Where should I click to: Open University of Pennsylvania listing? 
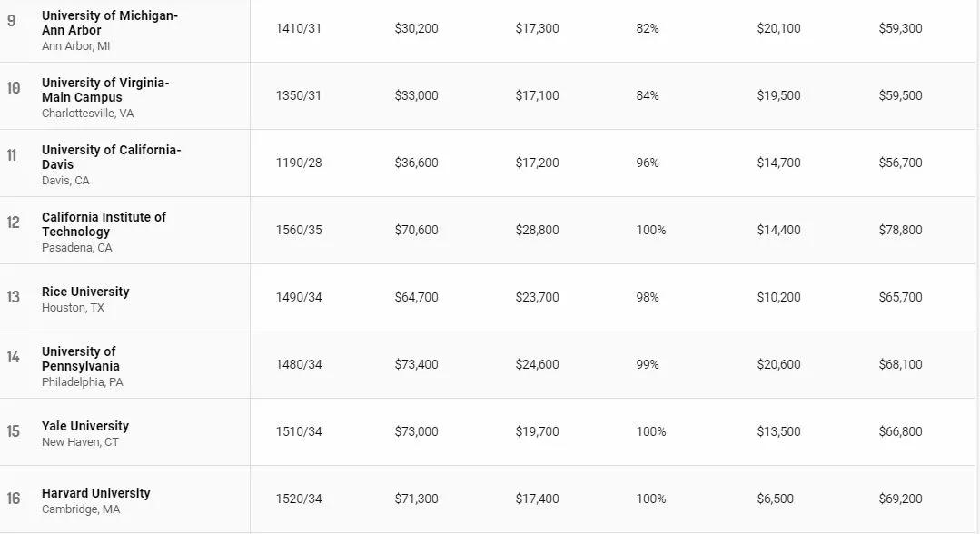point(81,359)
